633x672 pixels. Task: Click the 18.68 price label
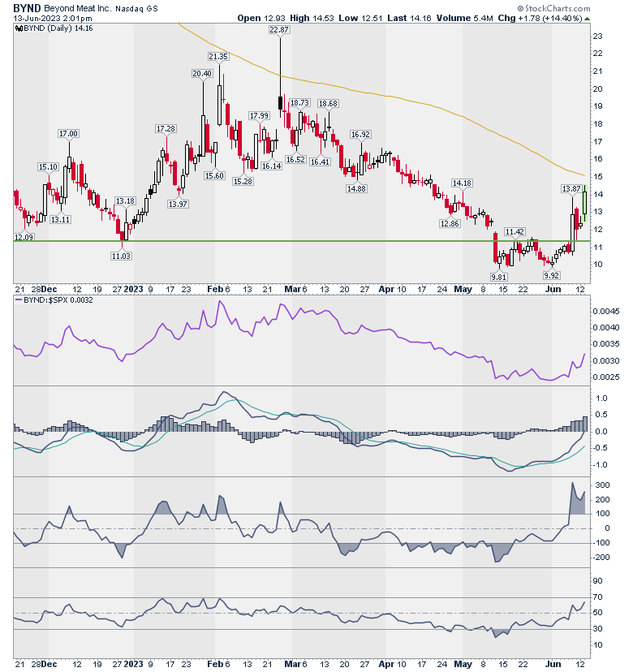click(328, 103)
